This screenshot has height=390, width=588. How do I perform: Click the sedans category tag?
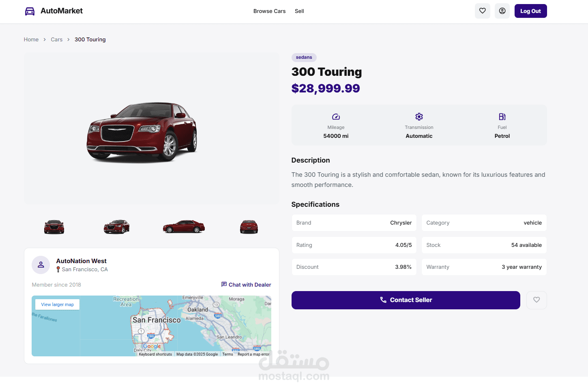coord(304,58)
